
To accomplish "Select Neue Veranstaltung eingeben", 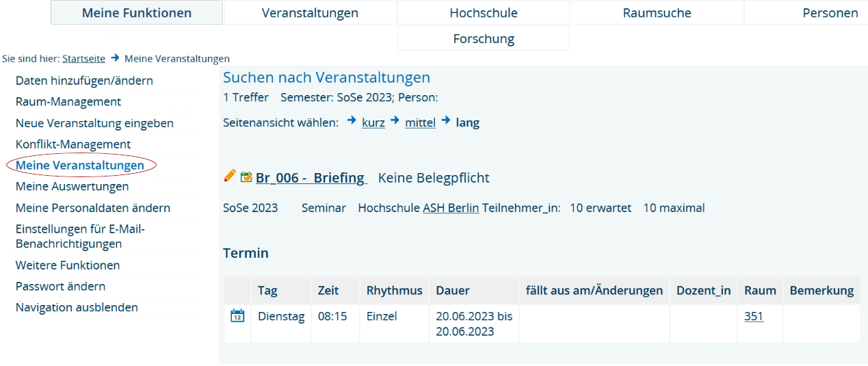I will click(x=94, y=123).
